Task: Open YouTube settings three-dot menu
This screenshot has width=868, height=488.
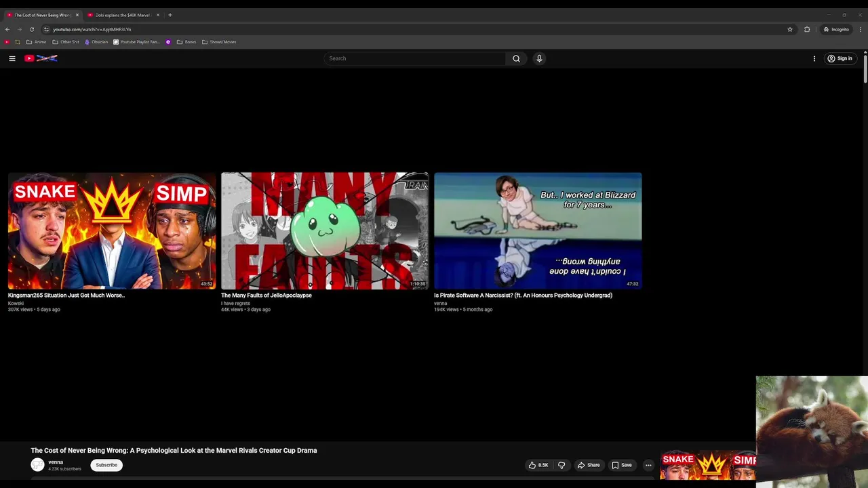Action: click(x=814, y=58)
